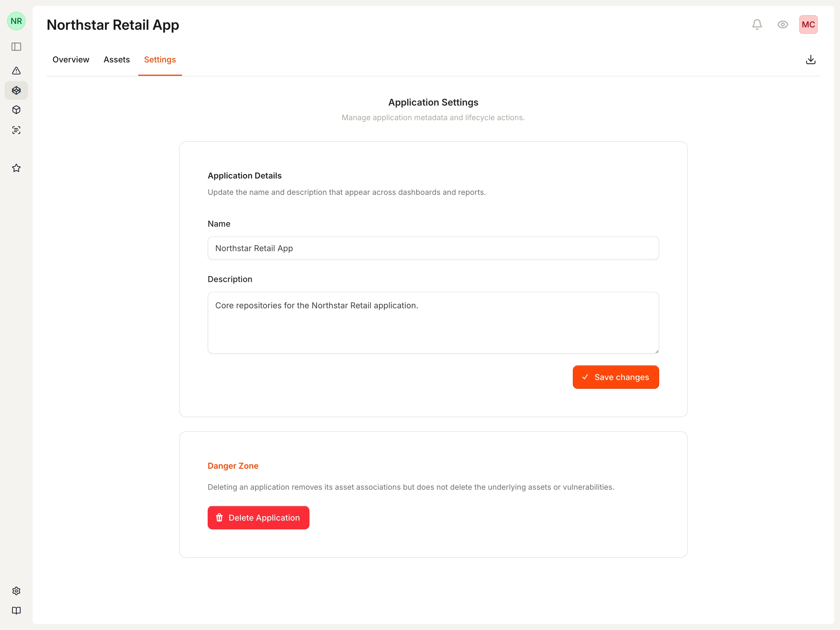
Task: Open the favorites star icon
Action: 16,168
